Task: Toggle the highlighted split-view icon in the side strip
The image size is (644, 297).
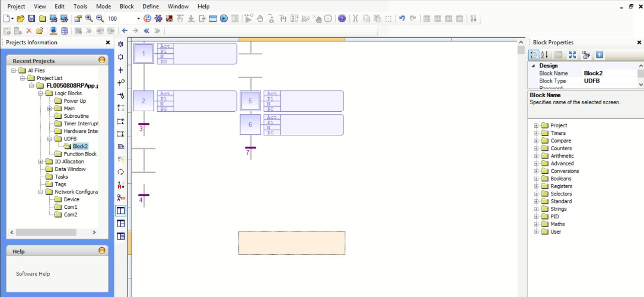Action: tap(120, 210)
